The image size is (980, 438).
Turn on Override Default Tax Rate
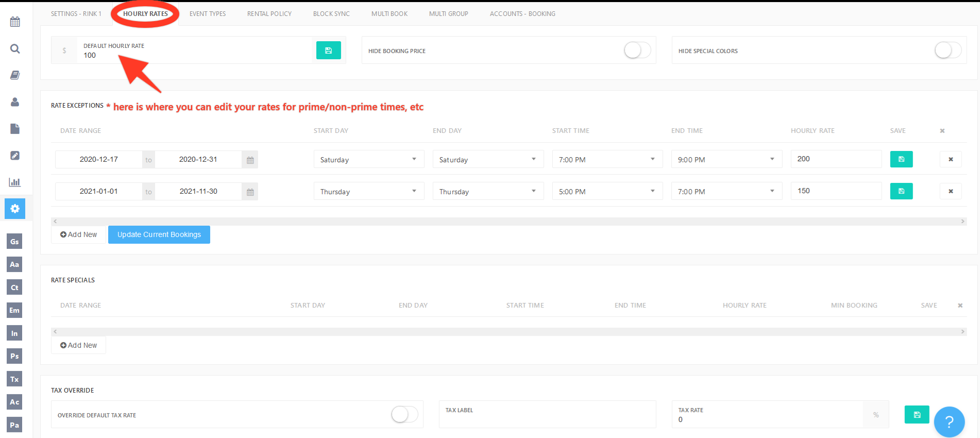404,414
